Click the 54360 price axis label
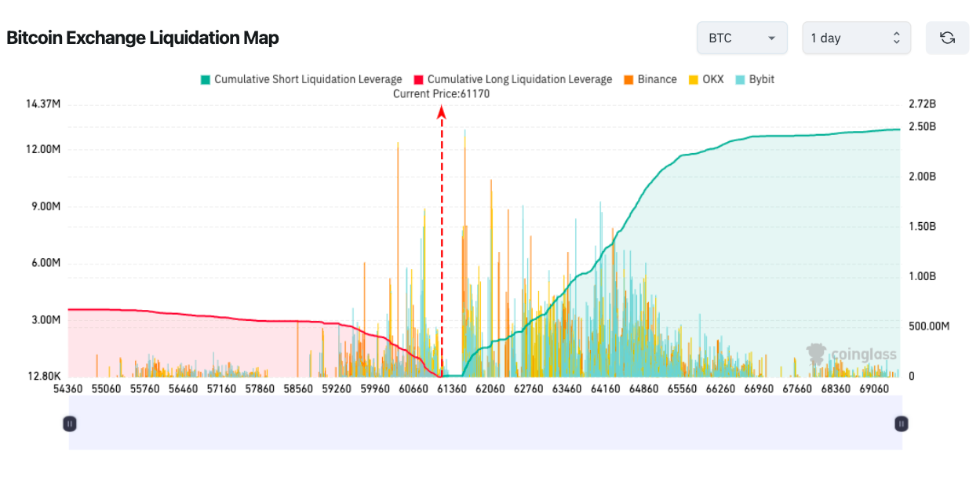The width and height of the screenshot is (980, 481). pos(68,389)
